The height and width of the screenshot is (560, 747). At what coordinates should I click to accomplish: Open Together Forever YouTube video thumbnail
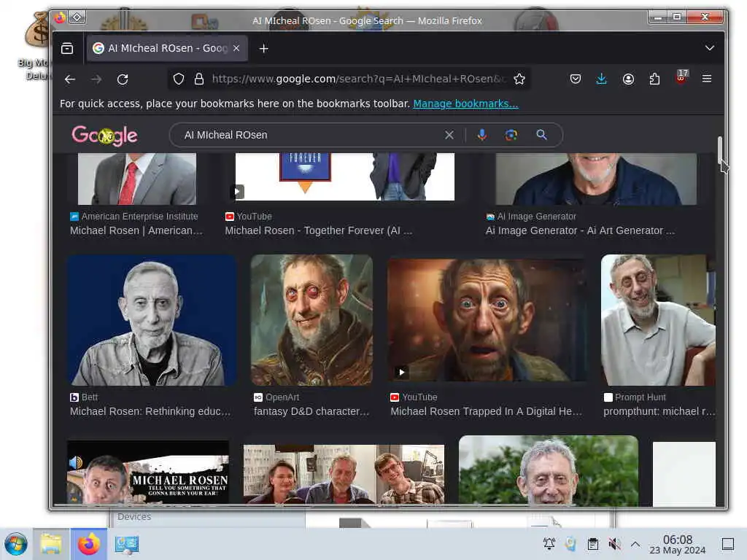(345, 176)
